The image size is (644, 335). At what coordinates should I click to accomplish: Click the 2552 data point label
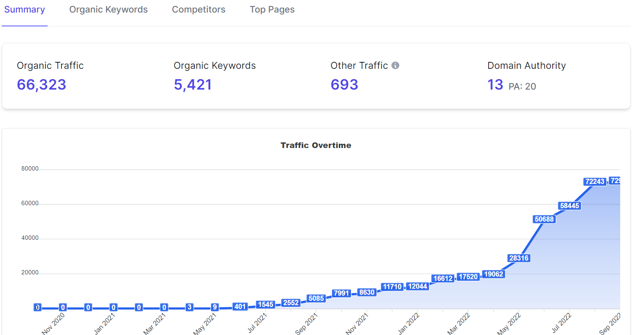(291, 303)
